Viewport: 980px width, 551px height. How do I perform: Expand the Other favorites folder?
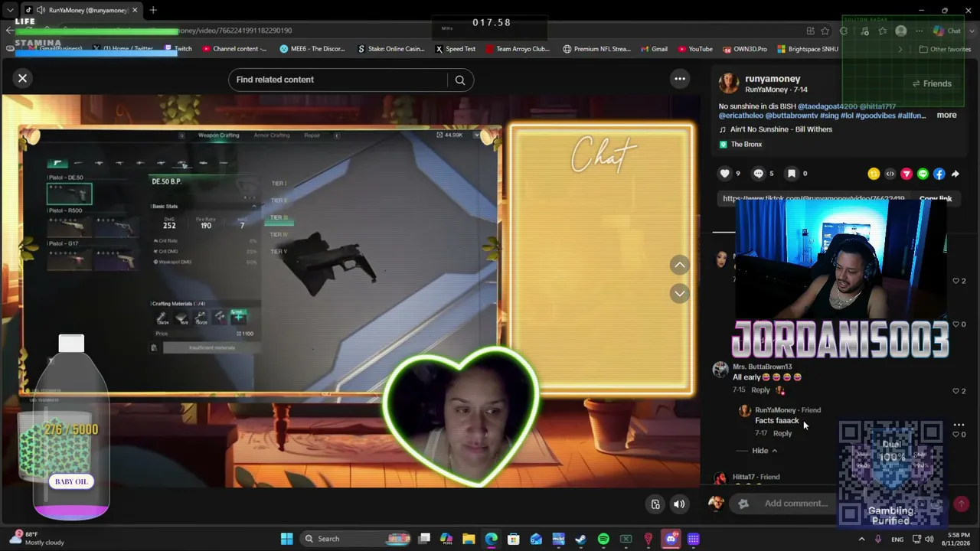(945, 49)
